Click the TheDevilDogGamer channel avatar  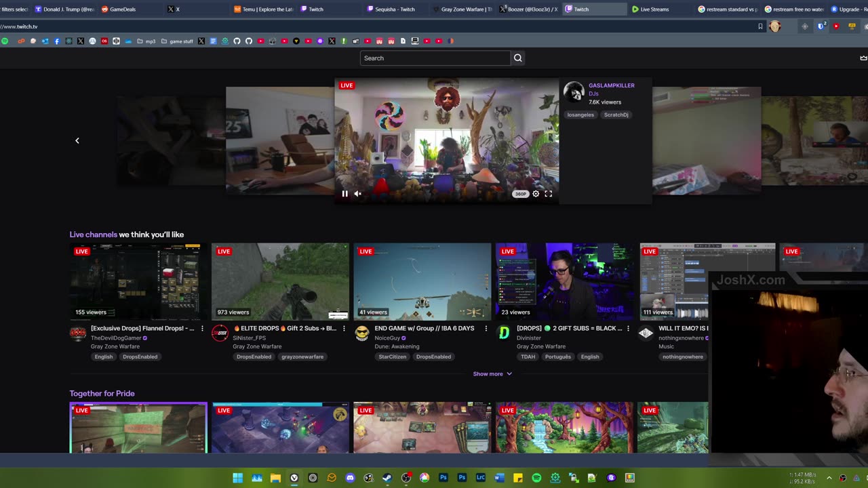coord(78,333)
